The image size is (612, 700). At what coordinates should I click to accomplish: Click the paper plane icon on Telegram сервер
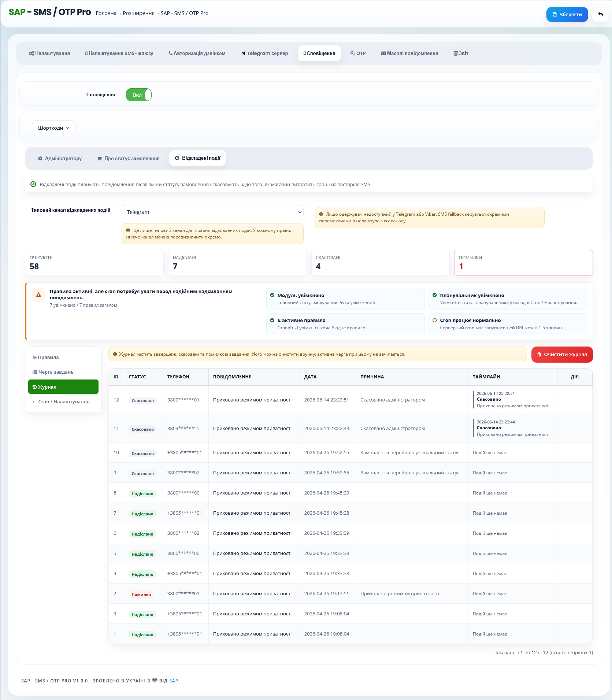point(243,53)
